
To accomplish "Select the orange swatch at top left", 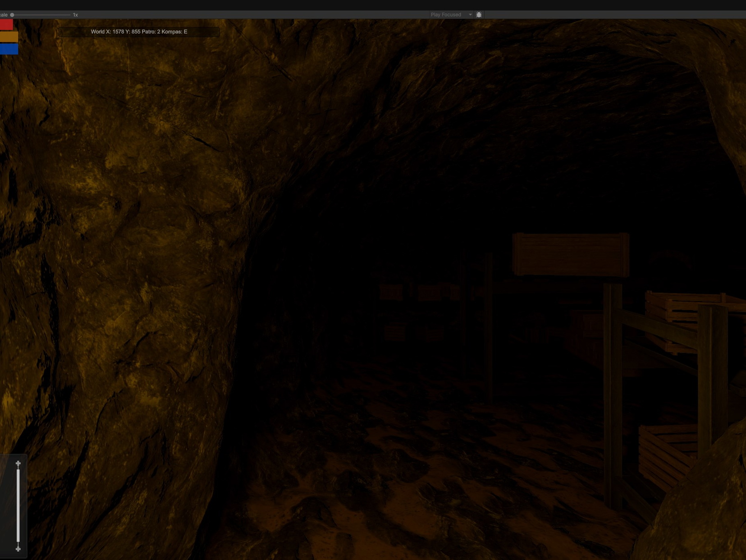I will (9, 37).
